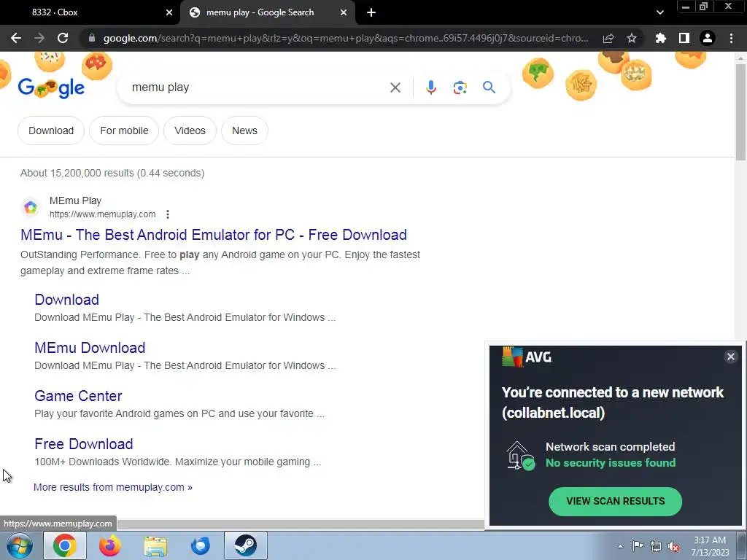The height and width of the screenshot is (560, 747).
Task: Go back using the browser back arrow
Action: 16,38
